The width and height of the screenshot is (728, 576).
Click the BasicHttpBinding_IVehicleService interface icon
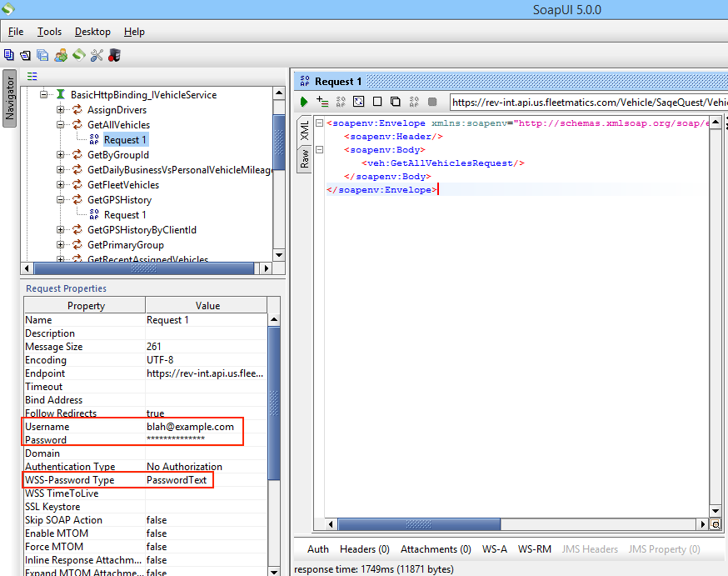click(60, 95)
